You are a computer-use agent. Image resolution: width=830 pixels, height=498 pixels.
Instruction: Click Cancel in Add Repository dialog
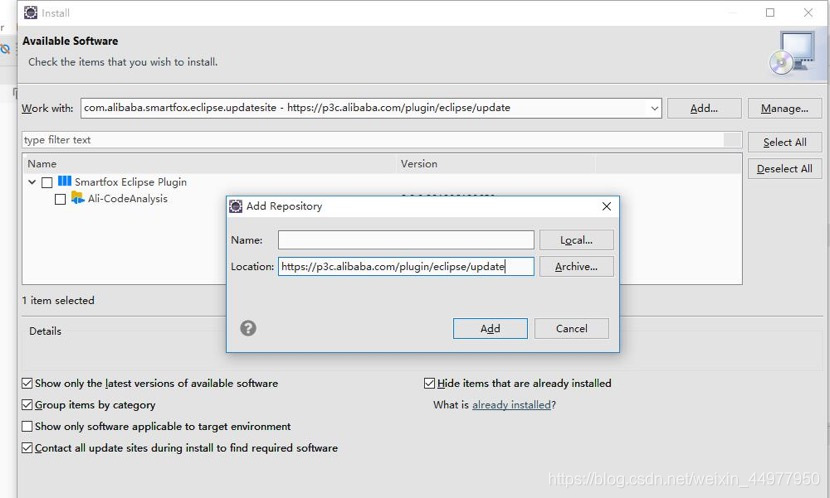(x=571, y=329)
